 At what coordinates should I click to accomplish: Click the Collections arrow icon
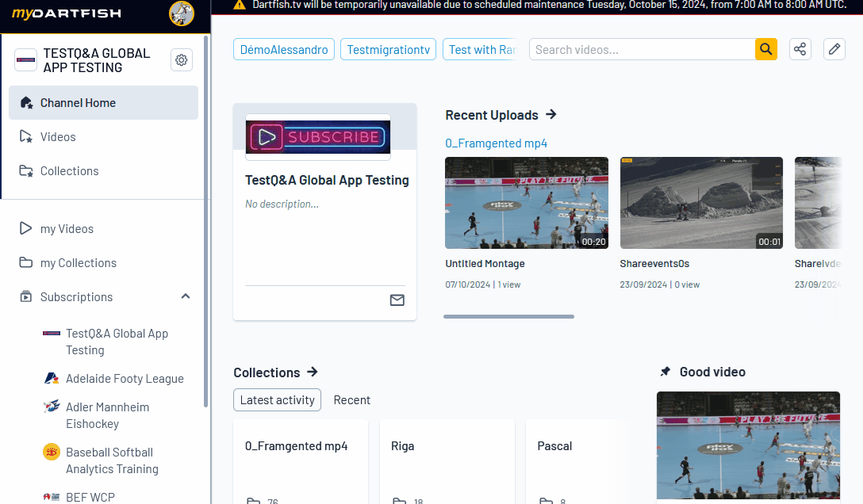[x=313, y=372]
